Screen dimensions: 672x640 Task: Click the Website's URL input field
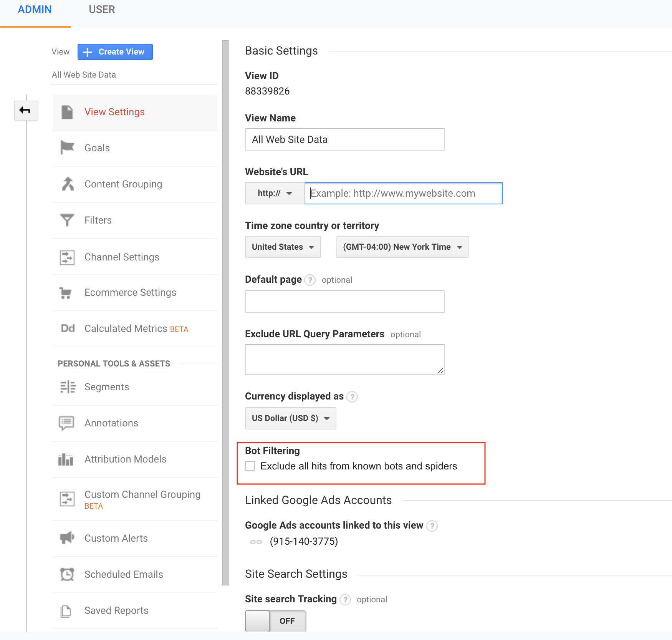404,193
